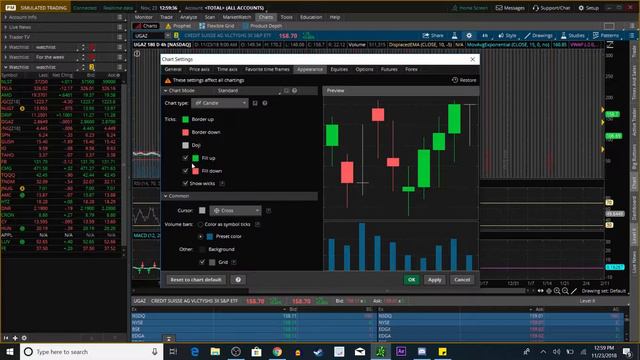
Task: Change the cursor color swatch
Action: click(202, 211)
